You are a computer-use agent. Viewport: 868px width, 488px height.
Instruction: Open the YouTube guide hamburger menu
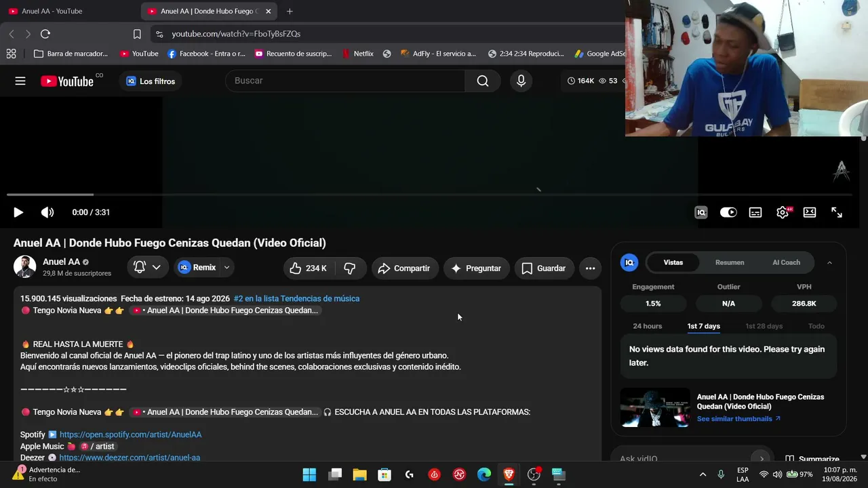tap(20, 81)
